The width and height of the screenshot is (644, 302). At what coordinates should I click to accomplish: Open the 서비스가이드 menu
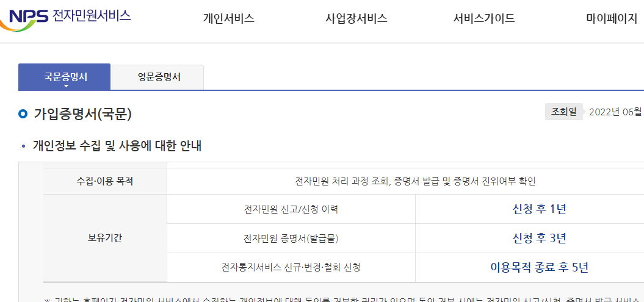484,18
